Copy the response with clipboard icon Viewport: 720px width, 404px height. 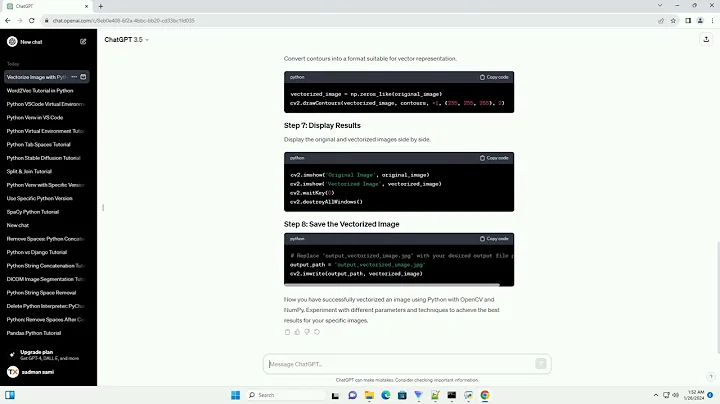287,332
